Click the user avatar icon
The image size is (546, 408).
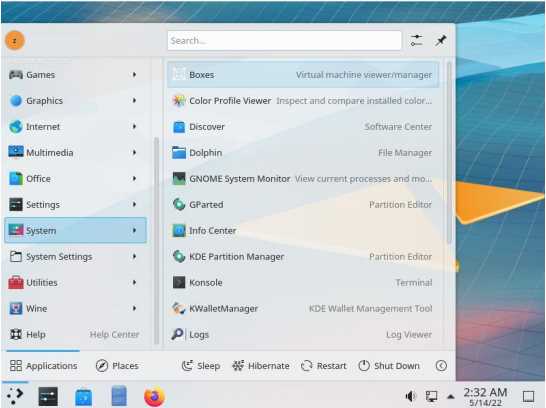point(15,40)
